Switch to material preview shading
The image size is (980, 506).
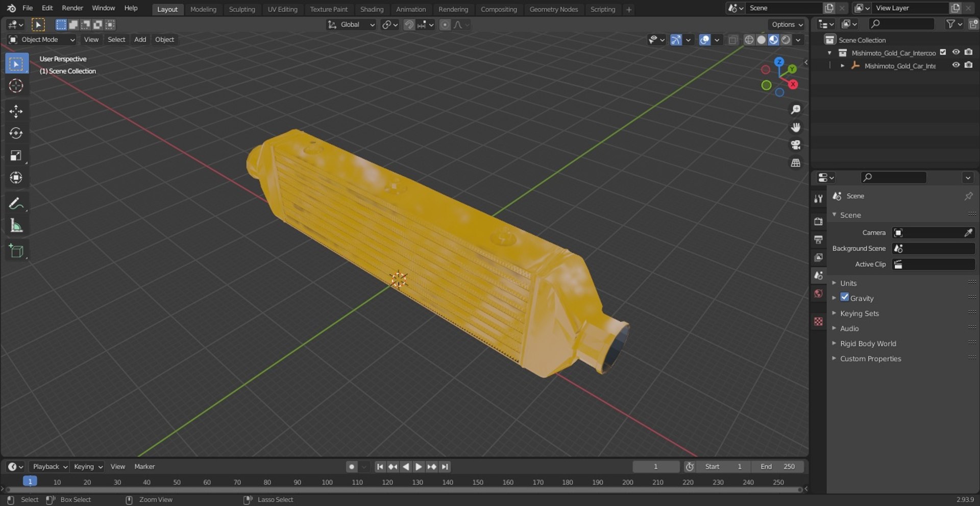(x=773, y=40)
